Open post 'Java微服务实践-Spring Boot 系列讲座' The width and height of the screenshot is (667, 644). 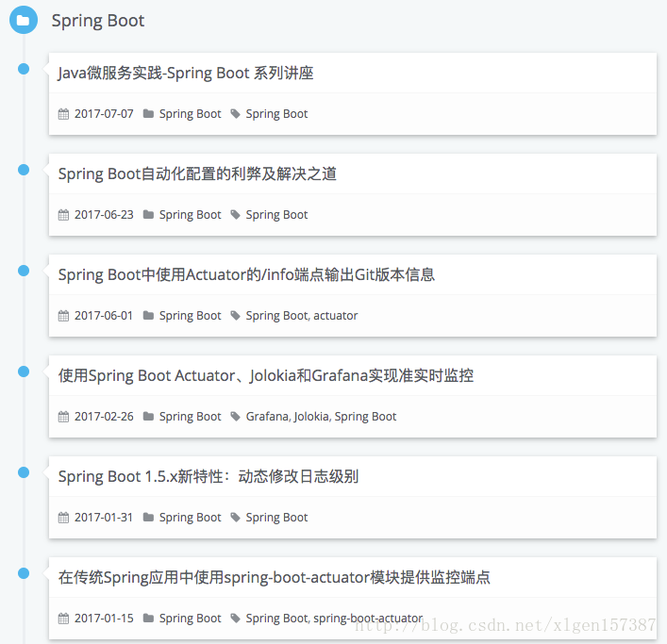coord(186,74)
